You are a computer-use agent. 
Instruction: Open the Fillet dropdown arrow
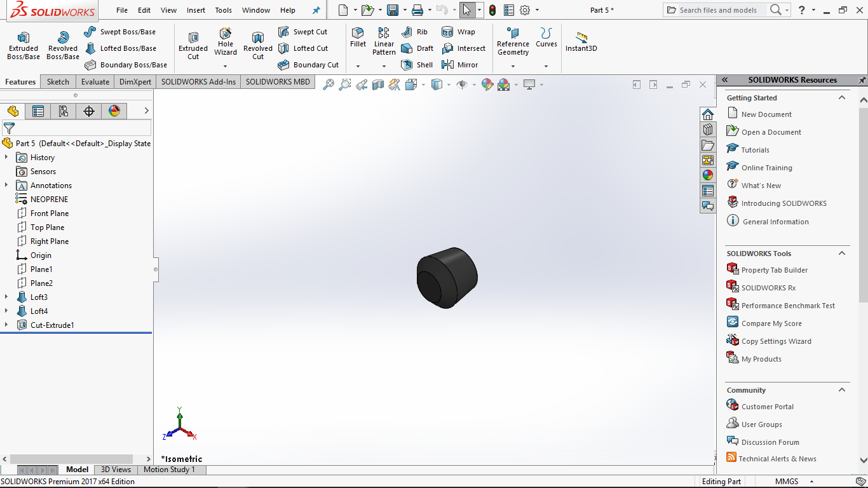click(x=358, y=66)
